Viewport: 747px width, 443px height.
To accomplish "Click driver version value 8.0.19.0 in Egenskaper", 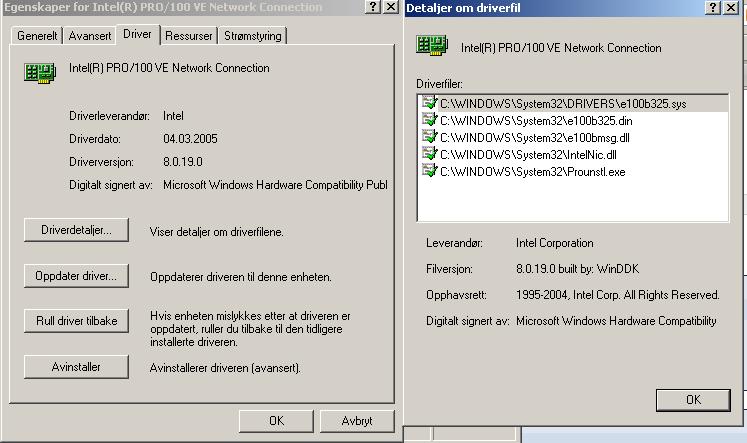I will 182,162.
